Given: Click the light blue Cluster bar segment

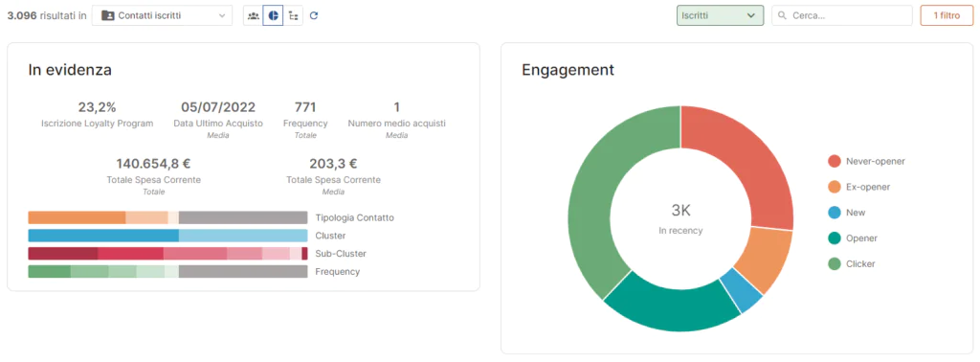Looking at the screenshot, I should click(x=243, y=236).
